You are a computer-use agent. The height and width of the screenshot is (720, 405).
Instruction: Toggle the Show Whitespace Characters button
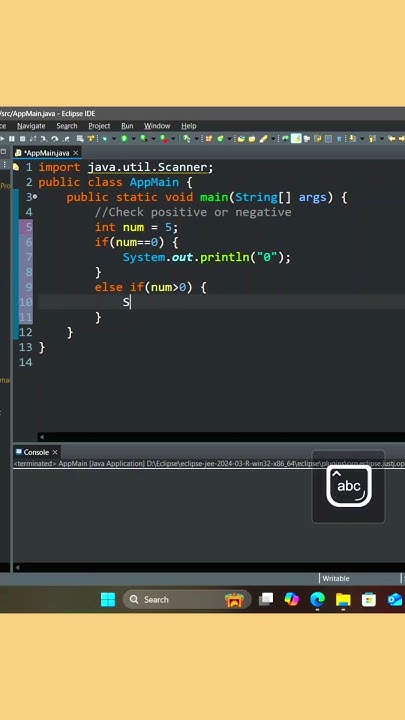pos(338,138)
